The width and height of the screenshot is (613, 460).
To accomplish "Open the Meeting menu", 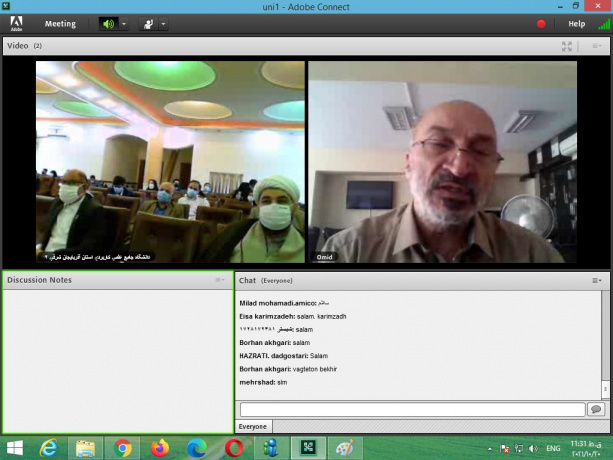I will point(60,24).
